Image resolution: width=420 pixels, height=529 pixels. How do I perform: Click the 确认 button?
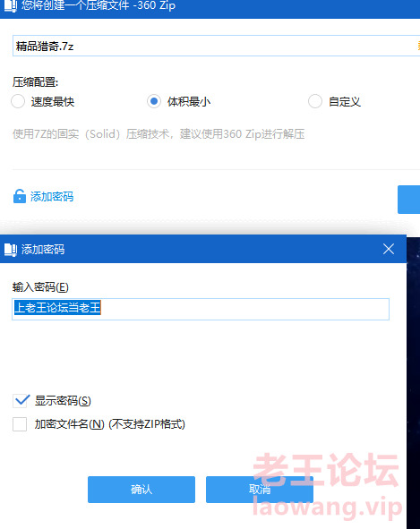[x=141, y=490]
